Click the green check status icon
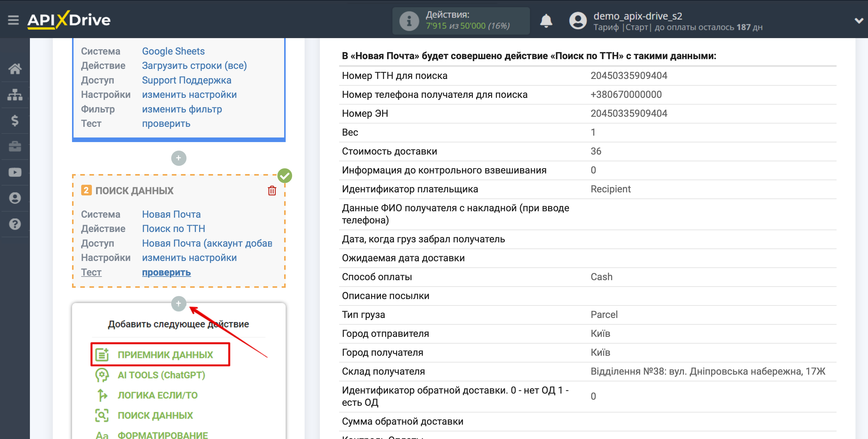 coord(284,176)
